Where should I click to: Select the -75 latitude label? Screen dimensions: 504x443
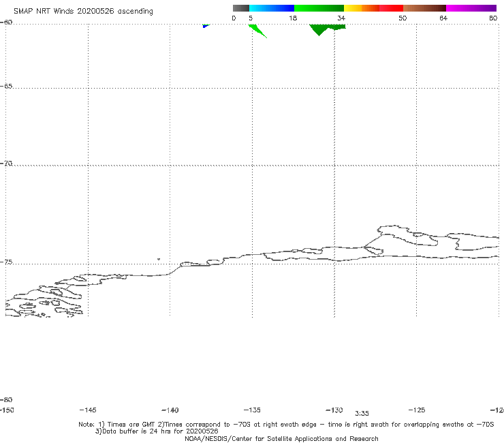pos(6,262)
